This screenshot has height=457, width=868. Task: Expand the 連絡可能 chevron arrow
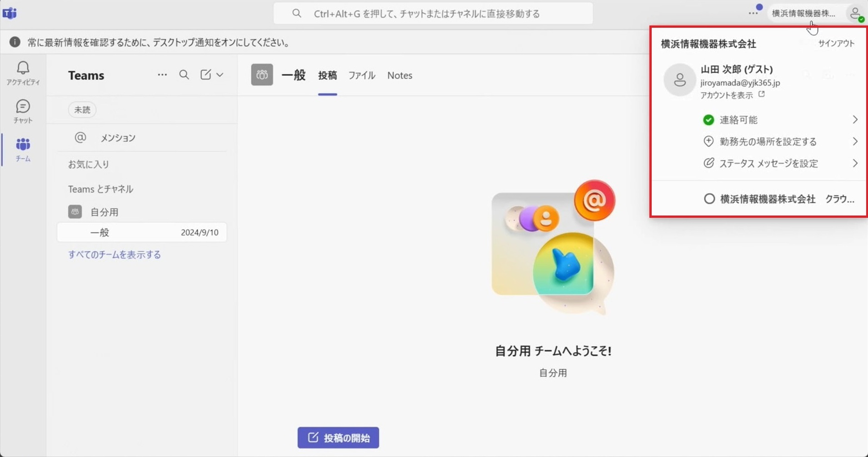(x=855, y=120)
